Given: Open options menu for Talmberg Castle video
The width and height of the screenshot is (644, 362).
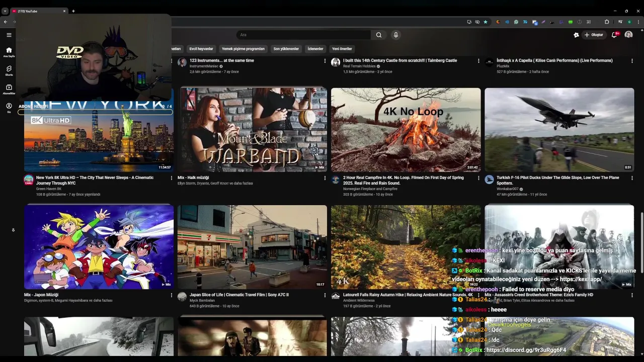Looking at the screenshot, I should point(478,61).
